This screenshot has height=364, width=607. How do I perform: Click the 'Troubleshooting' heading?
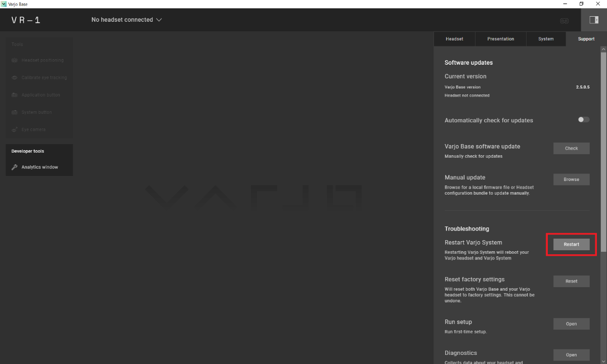(x=467, y=229)
